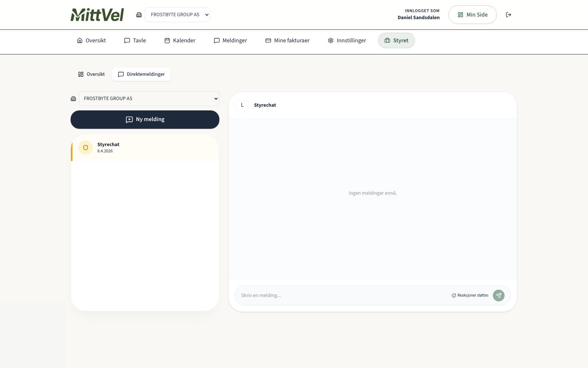Screen dimensions: 588x368
Task: Select the Styrechat conversation in list
Action: coord(145,148)
